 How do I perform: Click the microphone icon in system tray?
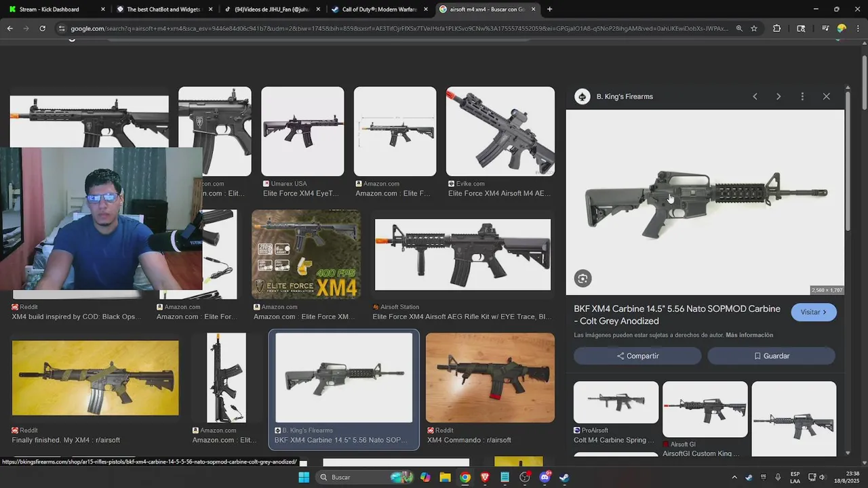pos(778,477)
